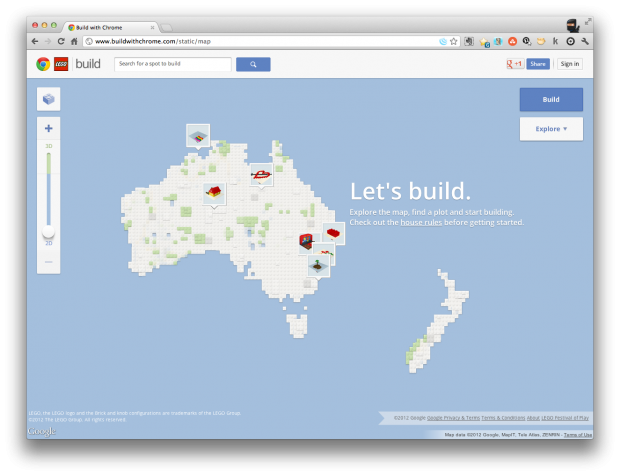Click the 'k' extension icon

(556, 41)
